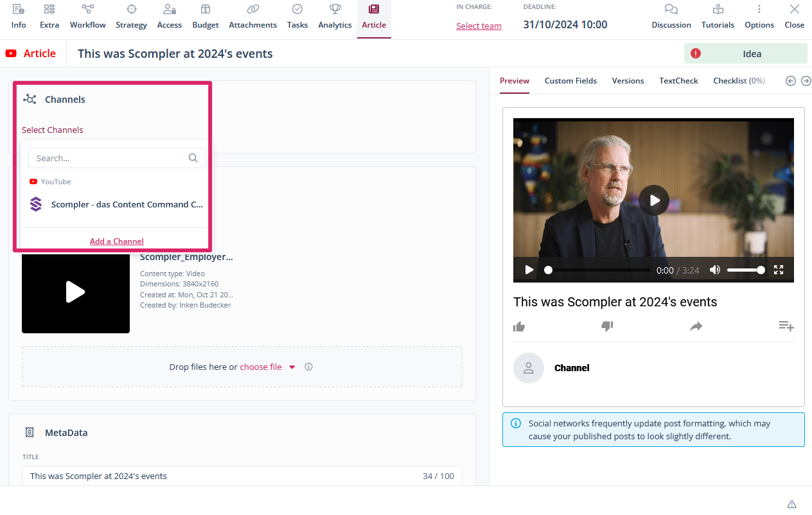The width and height of the screenshot is (812, 515).
Task: Open the Workflow section icon
Action: point(87,10)
